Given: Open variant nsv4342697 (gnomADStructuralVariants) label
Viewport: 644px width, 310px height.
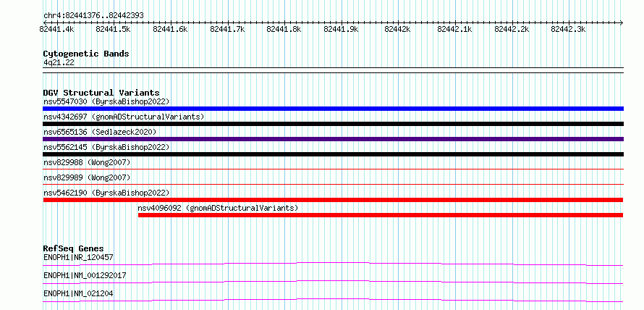Looking at the screenshot, I should coord(124,117).
